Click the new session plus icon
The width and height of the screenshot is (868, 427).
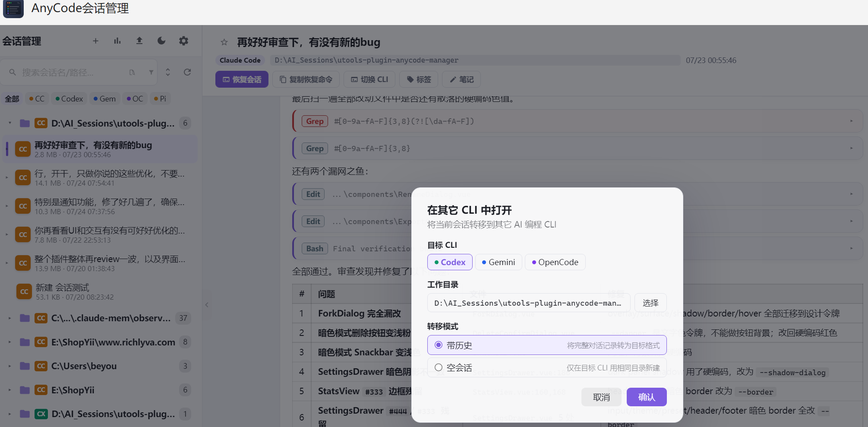[x=96, y=41]
